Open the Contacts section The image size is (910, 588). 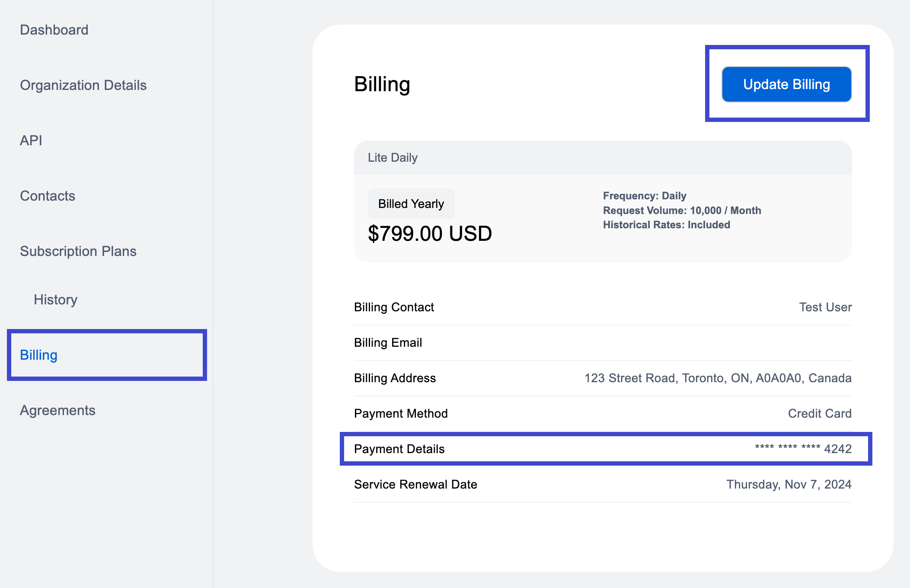(48, 195)
